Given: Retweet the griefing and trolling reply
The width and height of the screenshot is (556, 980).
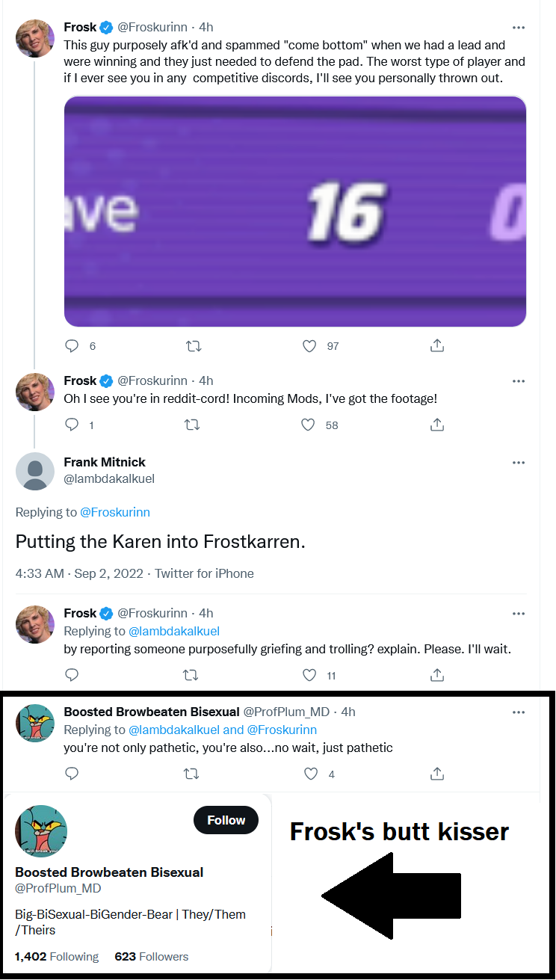Looking at the screenshot, I should click(191, 675).
